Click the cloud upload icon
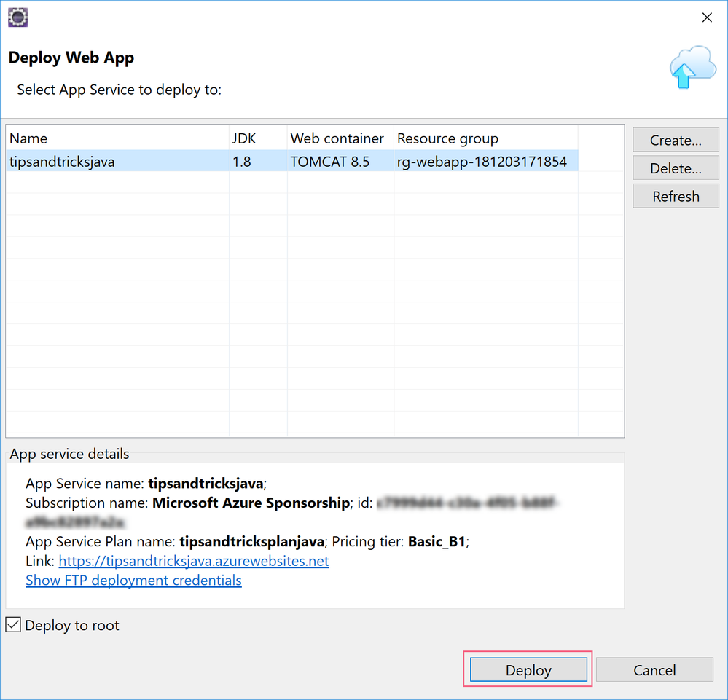The width and height of the screenshot is (728, 700). click(x=693, y=67)
